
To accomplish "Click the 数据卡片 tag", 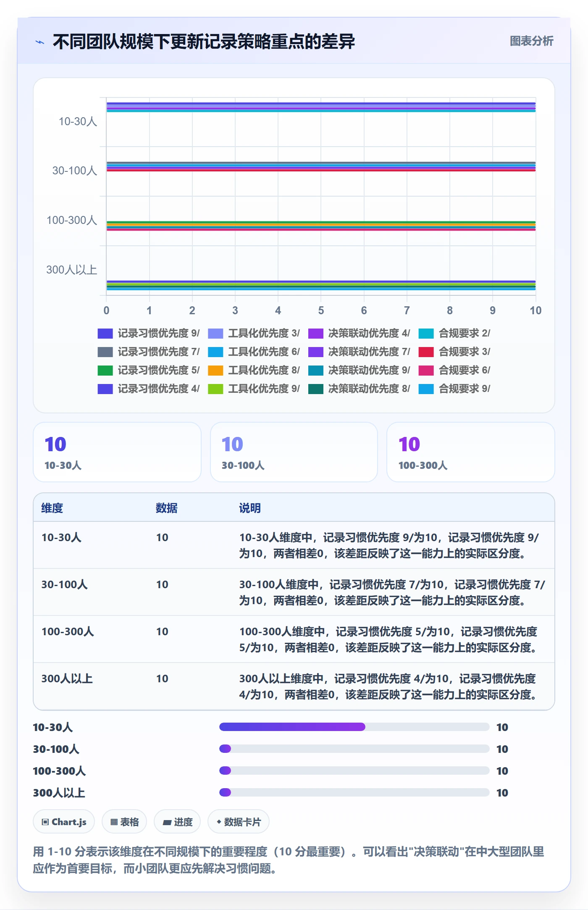I will tap(239, 822).
